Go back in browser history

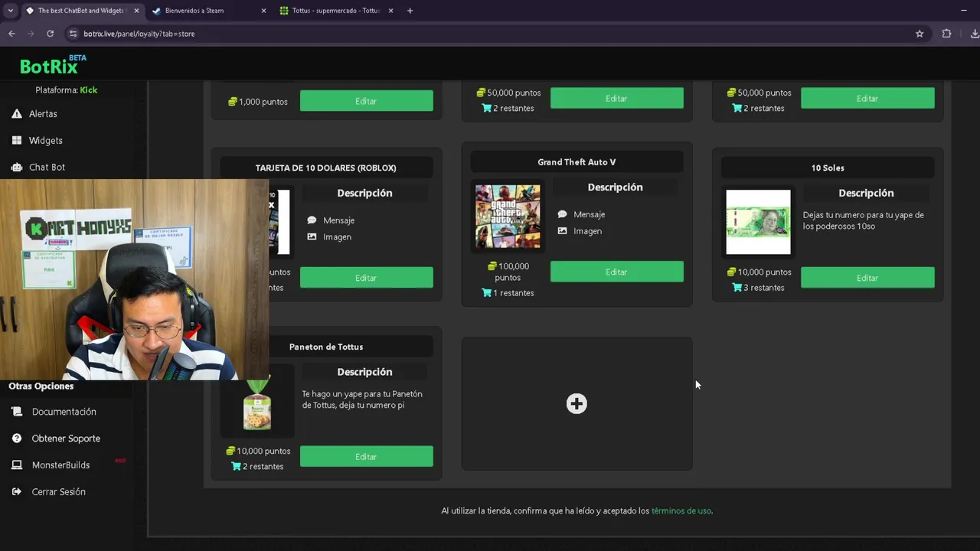11,34
